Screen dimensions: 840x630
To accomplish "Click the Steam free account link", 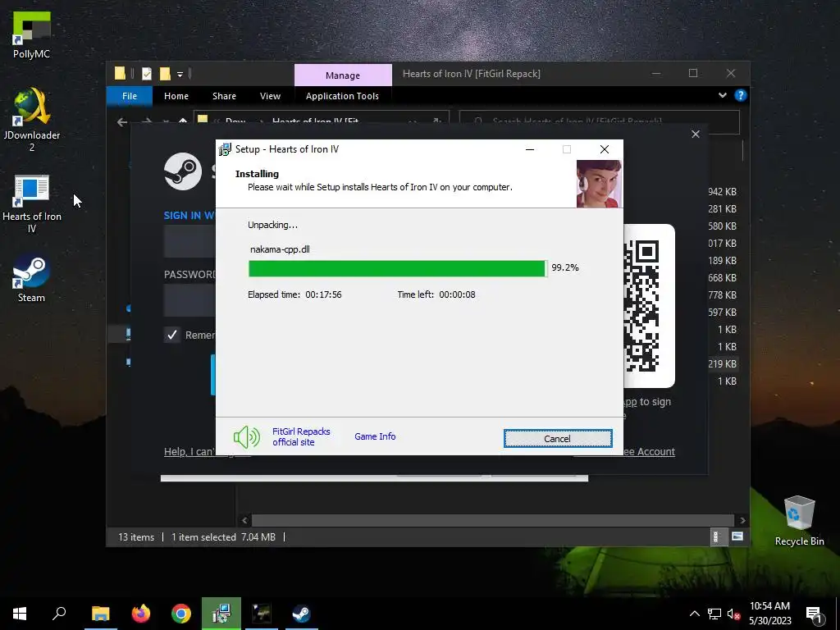I will pyautogui.click(x=649, y=452).
